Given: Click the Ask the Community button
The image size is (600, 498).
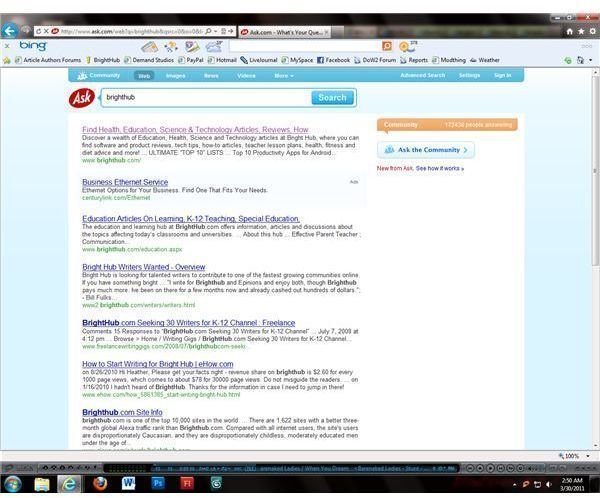Looking at the screenshot, I should coord(426,150).
